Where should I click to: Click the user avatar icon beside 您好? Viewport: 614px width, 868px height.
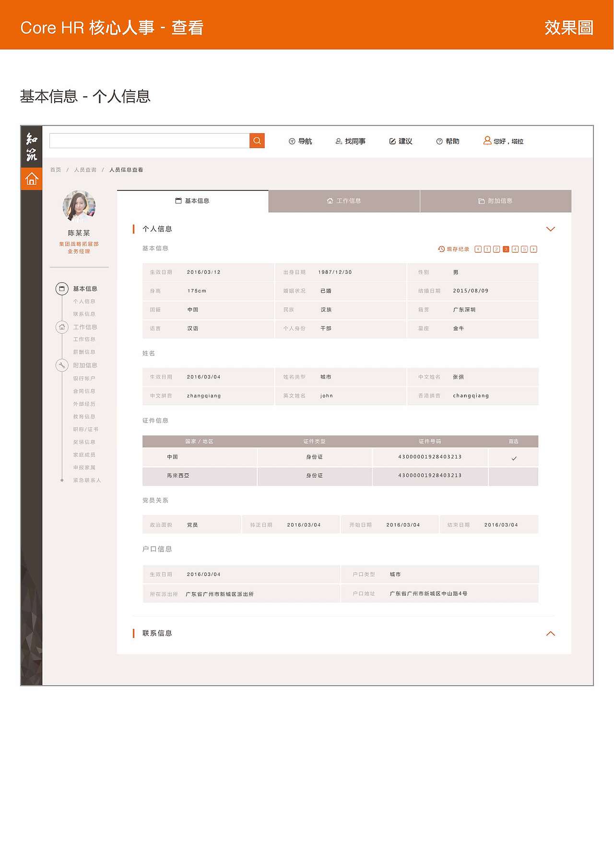pos(487,141)
